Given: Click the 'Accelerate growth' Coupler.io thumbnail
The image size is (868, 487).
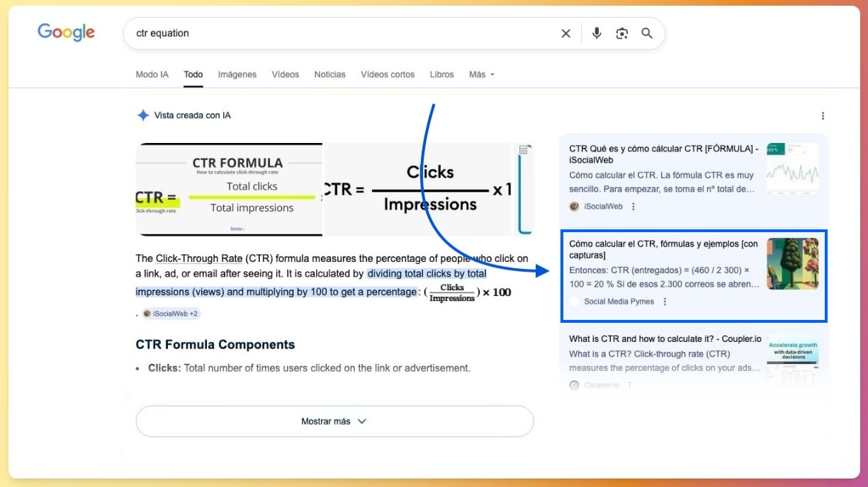Looking at the screenshot, I should [x=792, y=358].
